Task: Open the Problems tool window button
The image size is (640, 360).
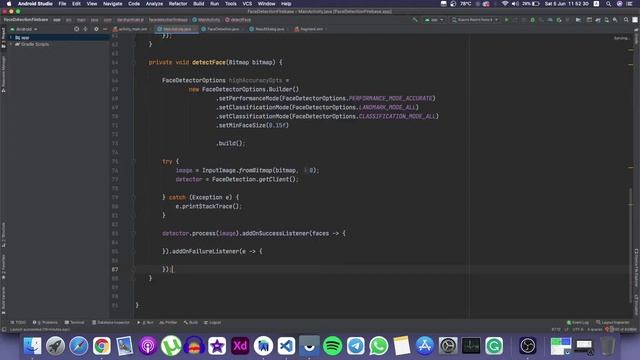Action: [x=45, y=322]
